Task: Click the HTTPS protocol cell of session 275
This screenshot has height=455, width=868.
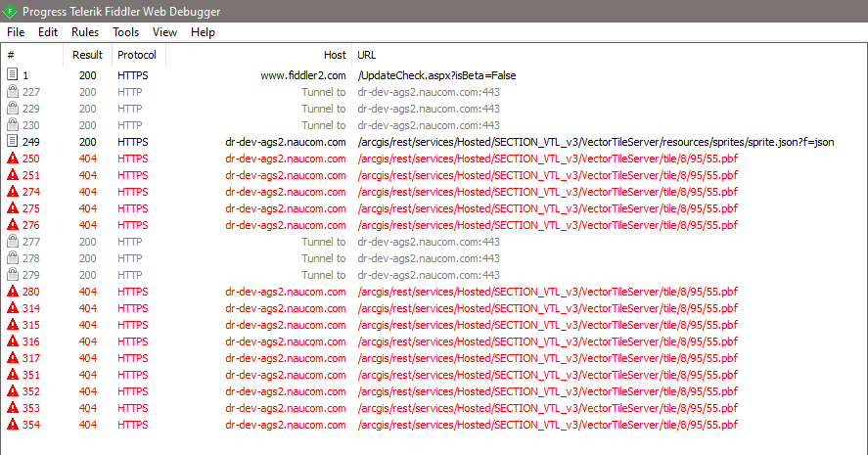Action: pyautogui.click(x=133, y=208)
